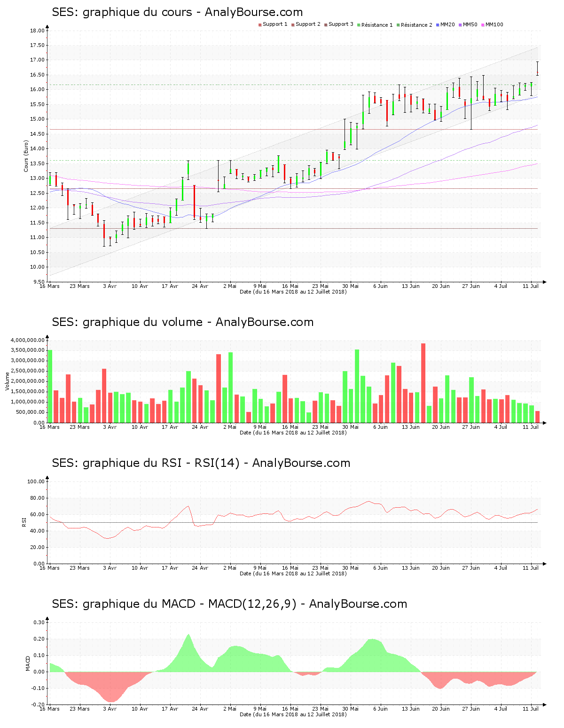Click the 'RSI' vertical axis label
Image resolution: width=564 pixels, height=728 pixels.
[23, 522]
